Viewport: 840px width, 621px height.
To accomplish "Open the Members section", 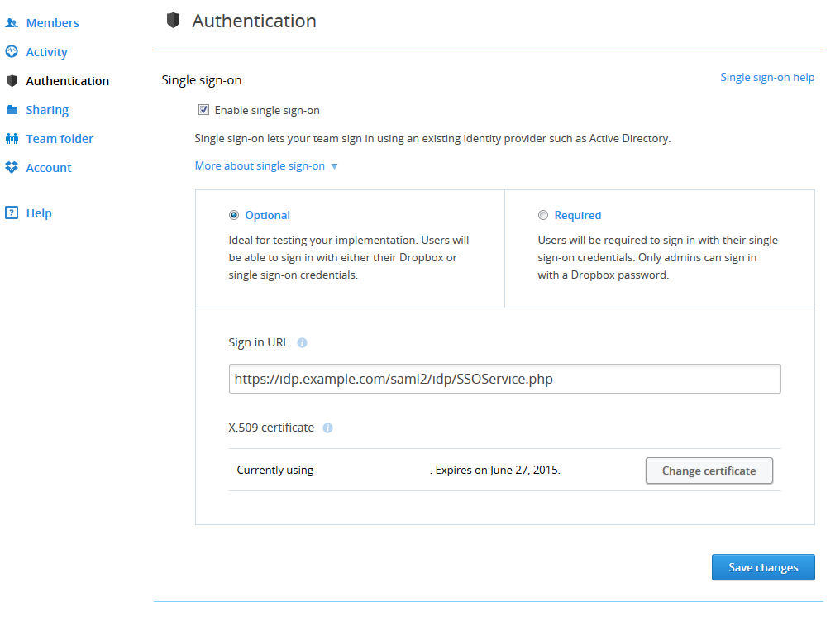I will [x=53, y=23].
